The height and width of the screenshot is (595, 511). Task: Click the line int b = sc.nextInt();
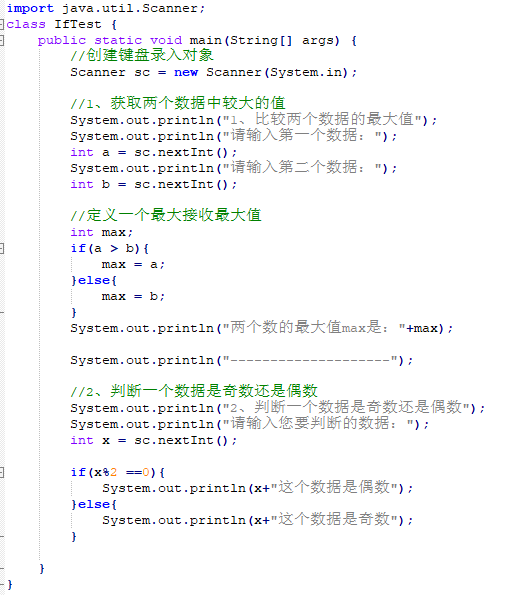[x=154, y=184]
